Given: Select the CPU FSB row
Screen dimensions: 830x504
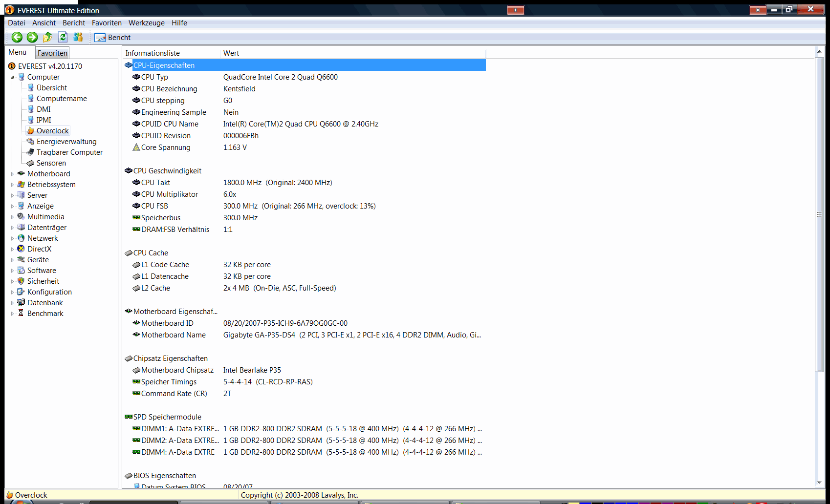Looking at the screenshot, I should [x=305, y=206].
